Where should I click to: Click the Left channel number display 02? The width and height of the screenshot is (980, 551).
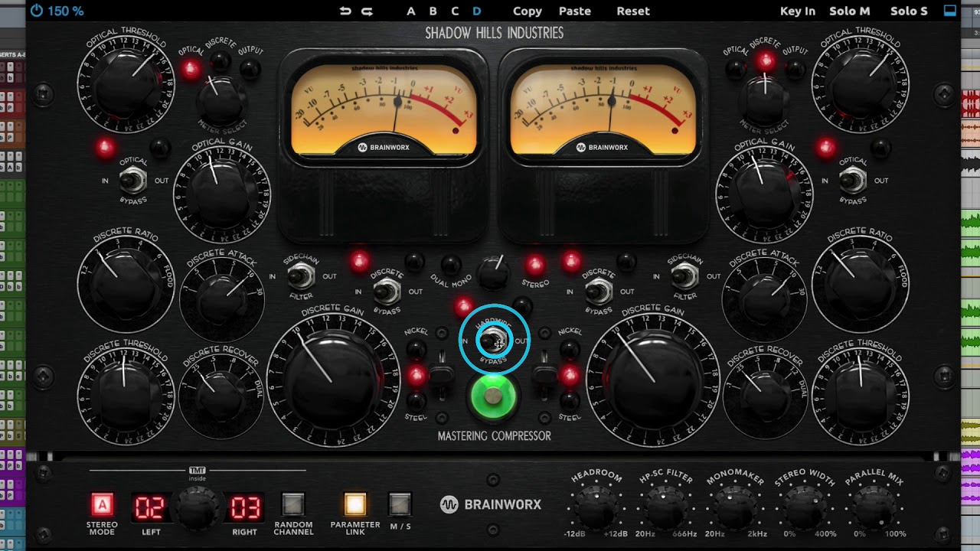tap(150, 507)
